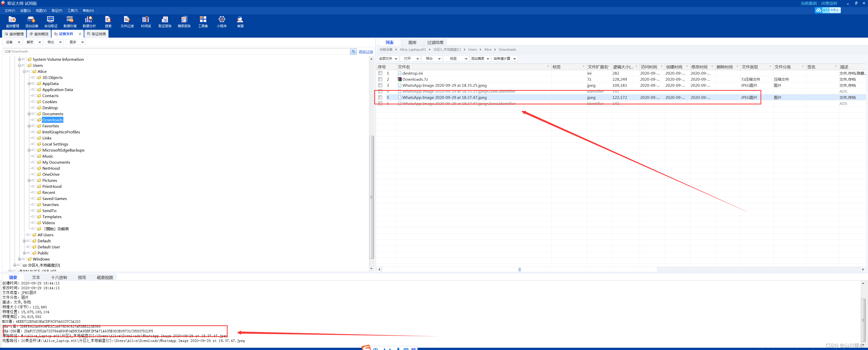Launch 数据分析 data analysis

(89, 22)
